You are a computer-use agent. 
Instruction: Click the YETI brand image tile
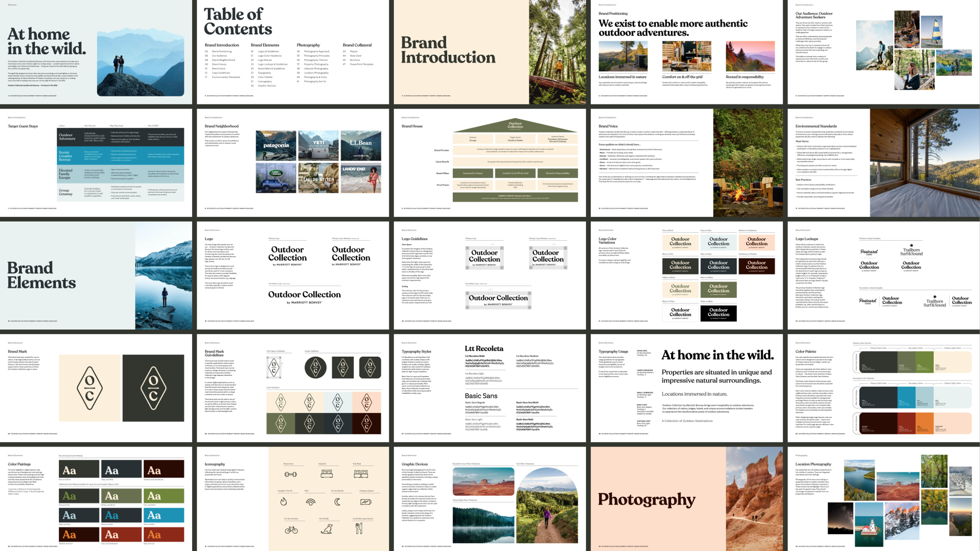click(x=318, y=145)
